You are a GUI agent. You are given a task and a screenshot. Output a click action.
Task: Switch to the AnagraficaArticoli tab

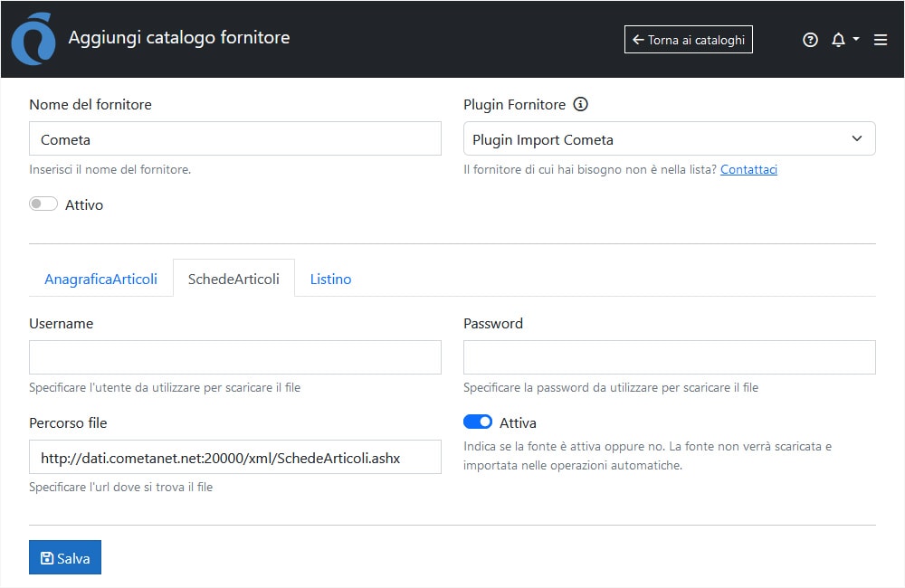(x=100, y=279)
